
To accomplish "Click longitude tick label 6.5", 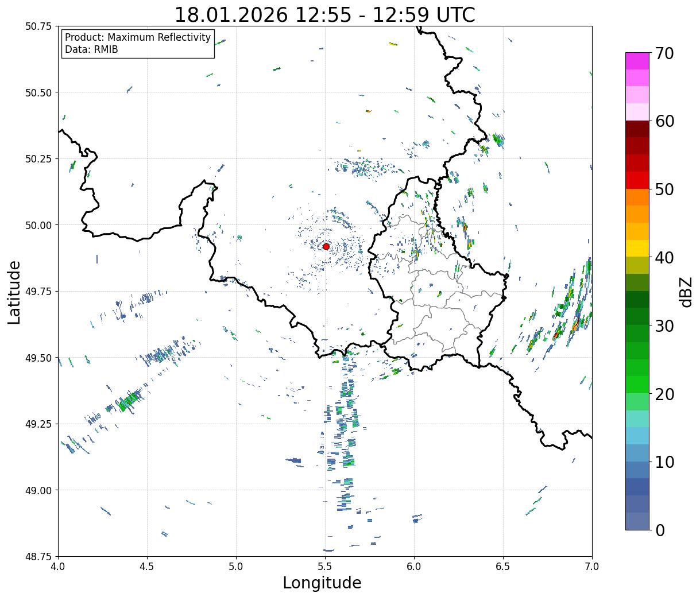I will 503,567.
